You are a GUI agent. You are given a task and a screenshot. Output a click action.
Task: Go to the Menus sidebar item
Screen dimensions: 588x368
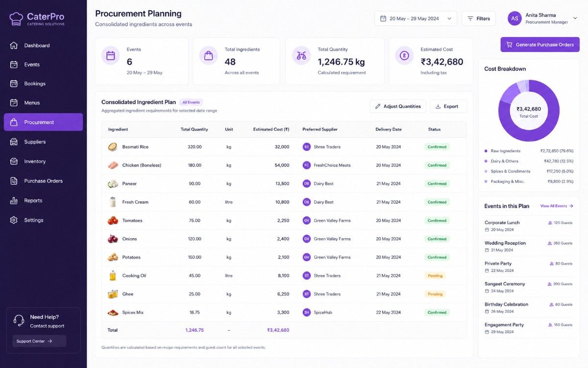(43, 103)
